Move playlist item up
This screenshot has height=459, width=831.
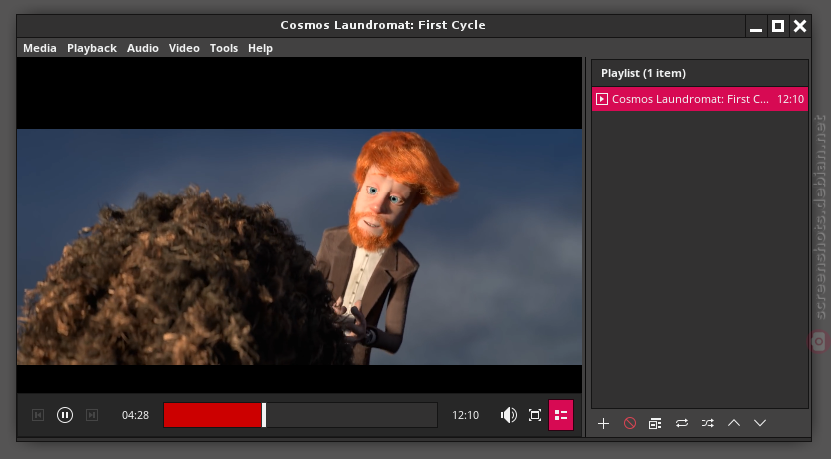[733, 423]
